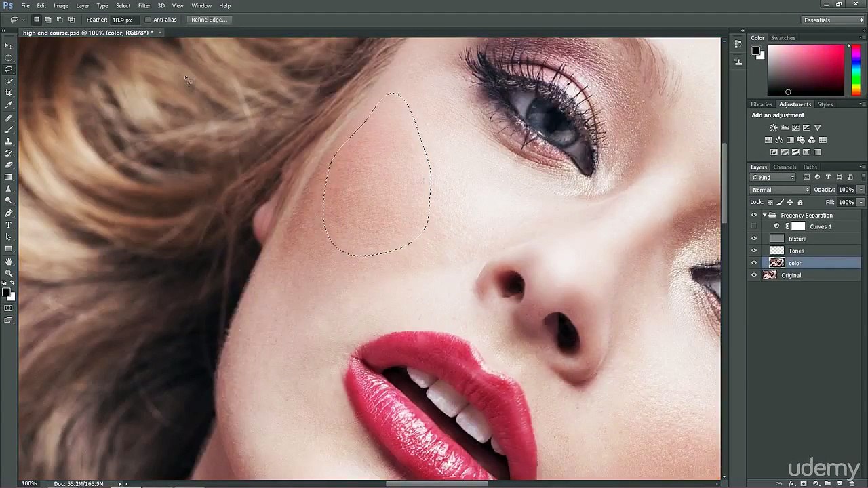Image resolution: width=868 pixels, height=488 pixels.
Task: Select the Quick Selection tool
Action: (9, 81)
